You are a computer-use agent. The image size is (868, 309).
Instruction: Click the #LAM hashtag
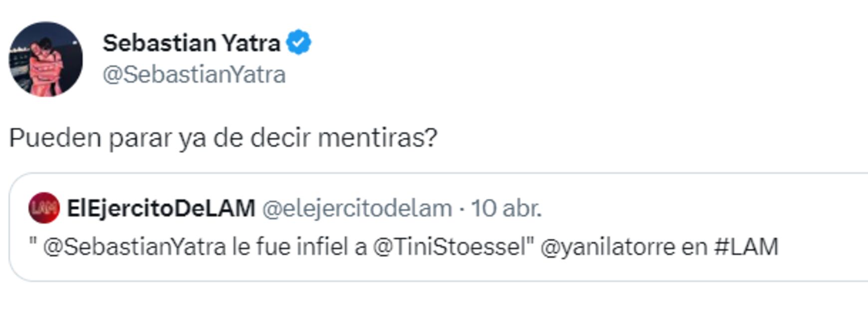[746, 247]
